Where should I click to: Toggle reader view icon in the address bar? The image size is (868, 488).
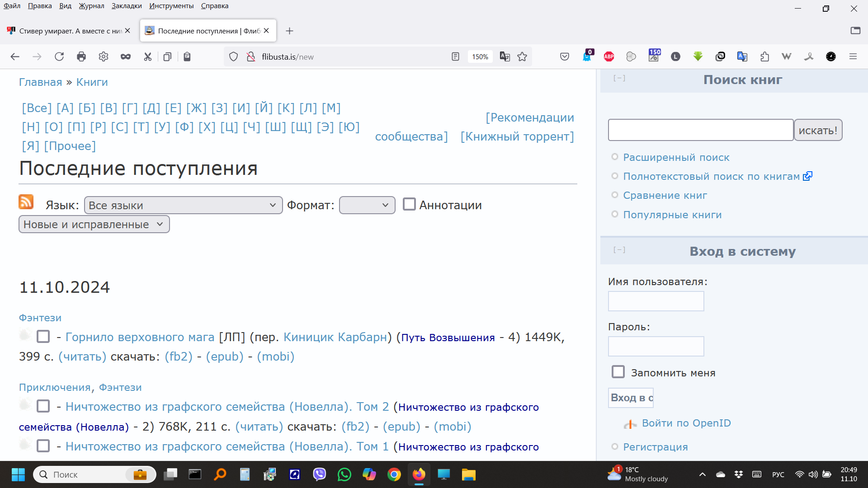coord(455,56)
